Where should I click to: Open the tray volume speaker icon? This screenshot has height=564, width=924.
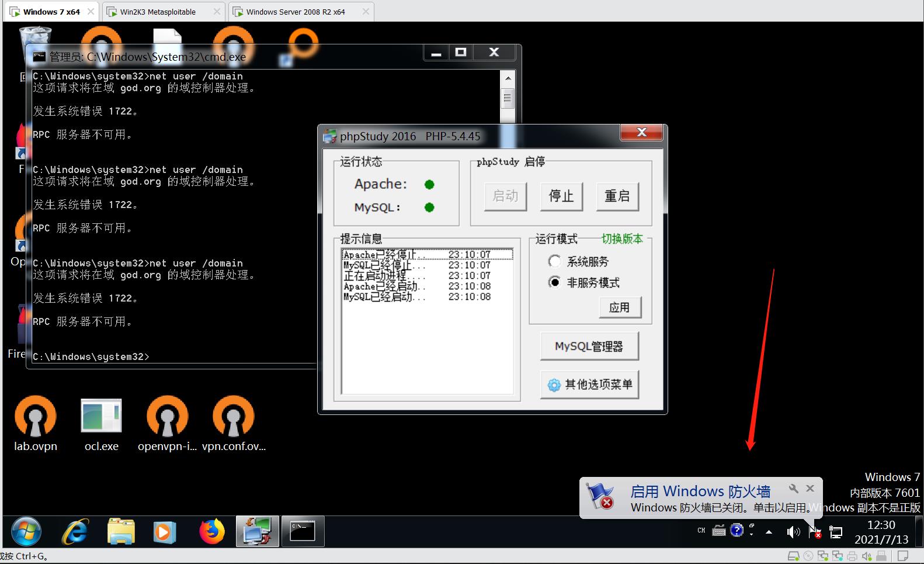click(x=793, y=532)
